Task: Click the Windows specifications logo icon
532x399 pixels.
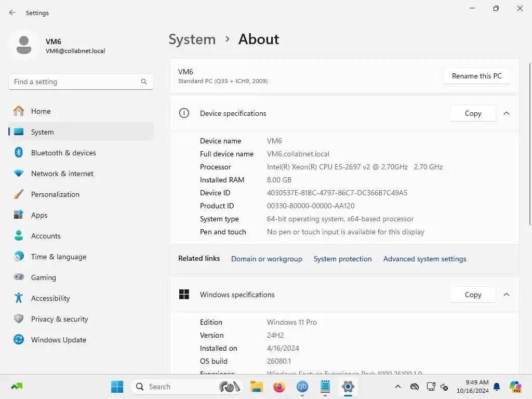Action: pos(184,294)
